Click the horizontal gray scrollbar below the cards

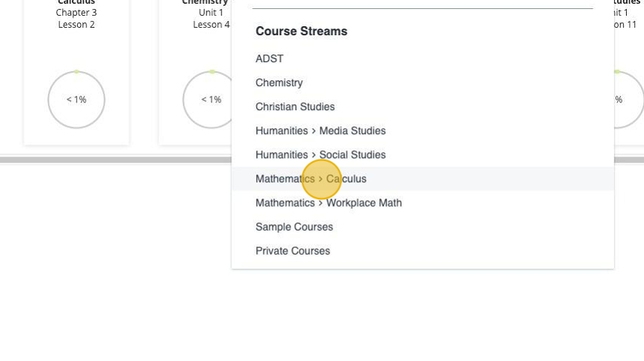click(112, 160)
